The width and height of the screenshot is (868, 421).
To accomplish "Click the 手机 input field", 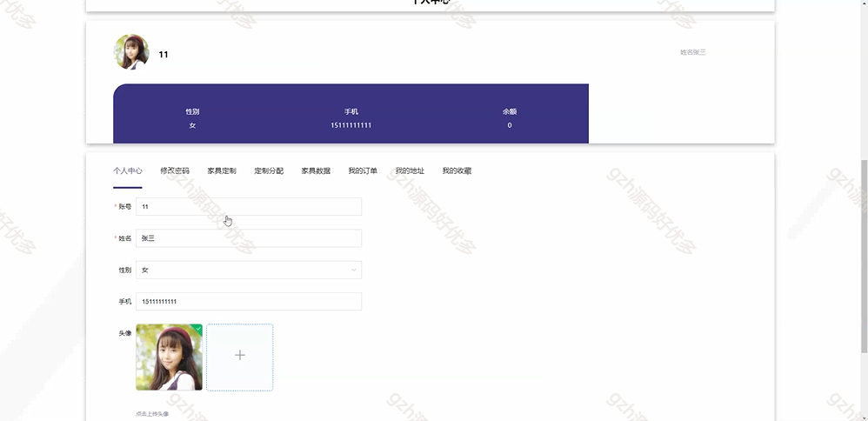I will pos(249,301).
